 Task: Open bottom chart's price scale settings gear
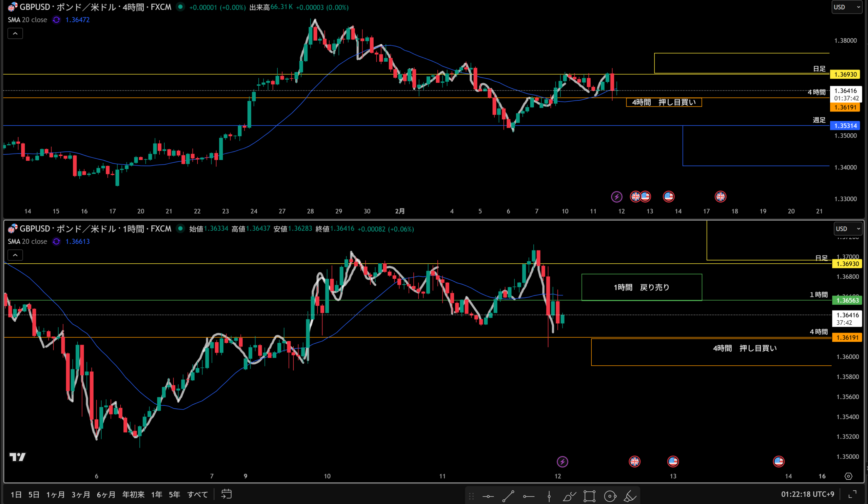click(x=848, y=476)
